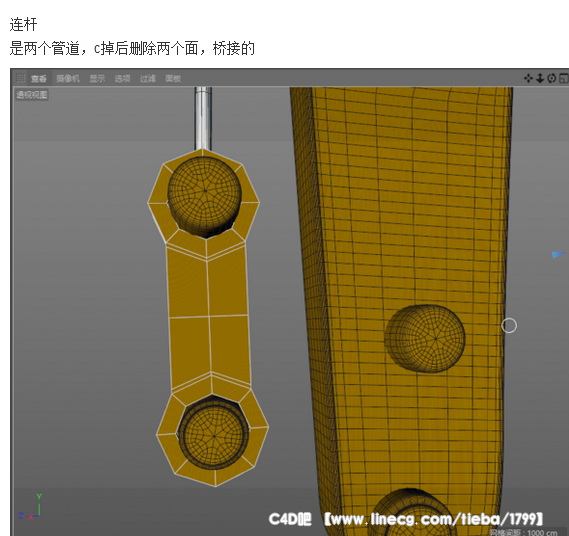Click the 透视视图 perspective view label
This screenshot has width=569, height=536.
(32, 95)
